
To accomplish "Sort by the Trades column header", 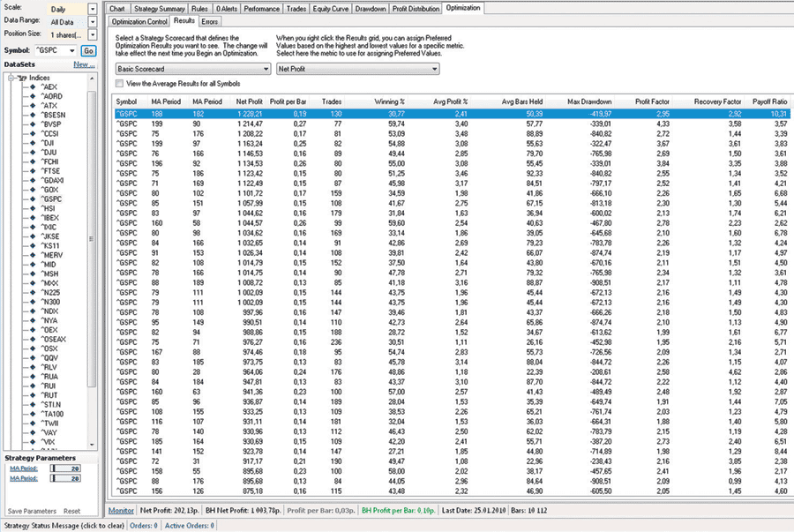I will point(332,101).
